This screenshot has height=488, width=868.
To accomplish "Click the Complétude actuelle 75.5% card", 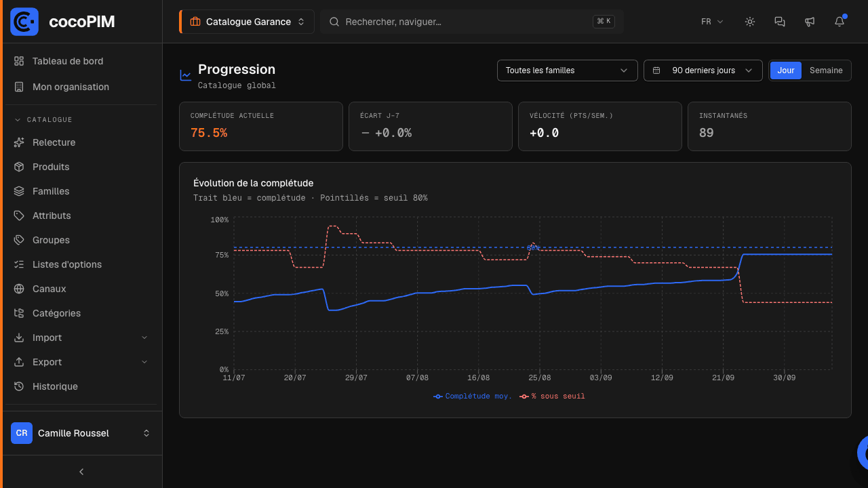I will [x=261, y=126].
